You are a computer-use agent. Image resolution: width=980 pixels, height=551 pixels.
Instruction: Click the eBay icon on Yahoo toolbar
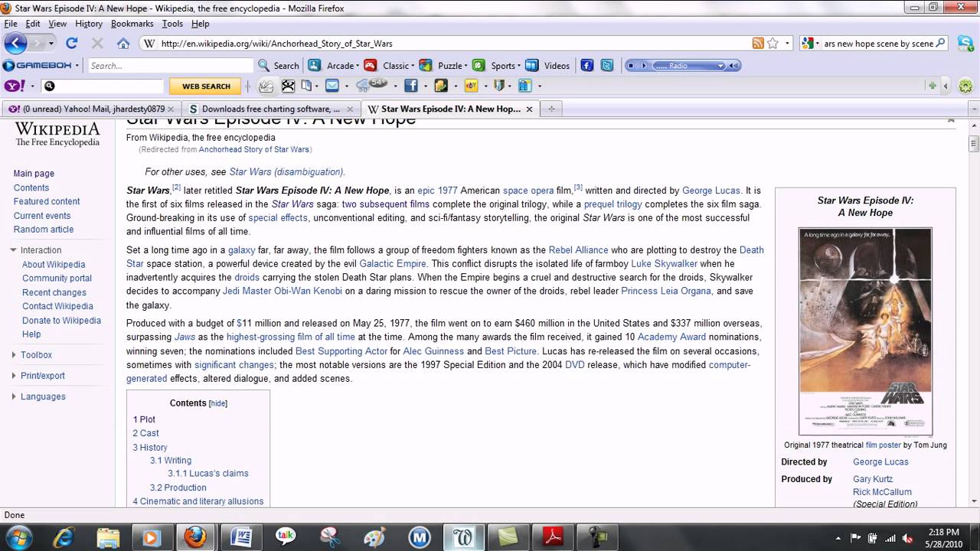[472, 86]
